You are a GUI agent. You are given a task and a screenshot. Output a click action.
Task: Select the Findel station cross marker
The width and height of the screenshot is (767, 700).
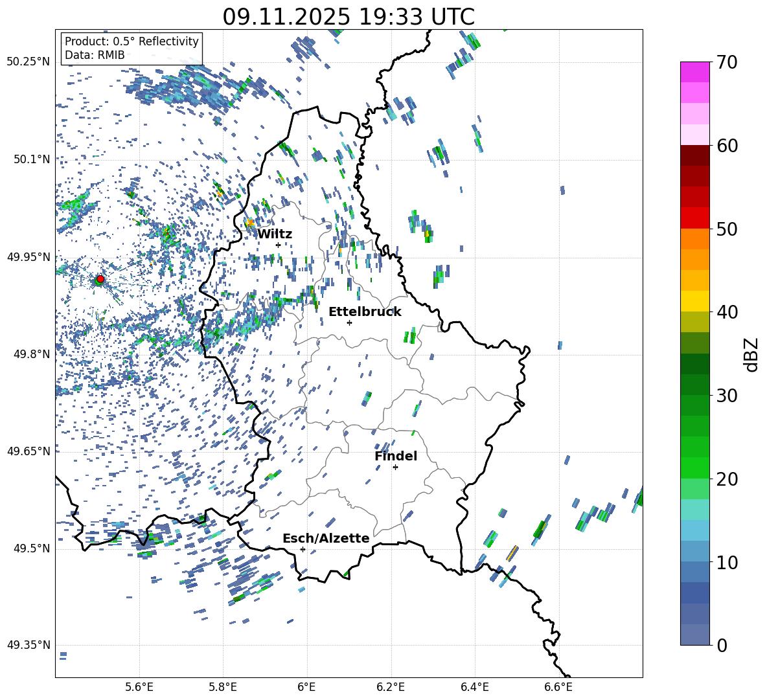pos(395,467)
